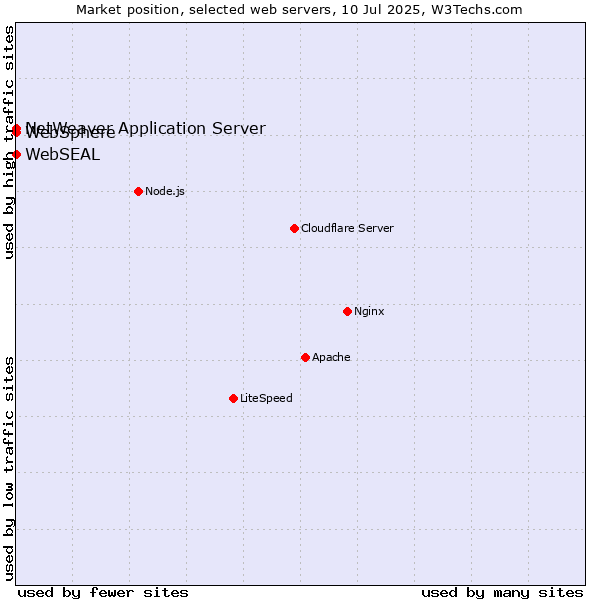Click the chart title mentioning W3Techs.com

point(299,10)
